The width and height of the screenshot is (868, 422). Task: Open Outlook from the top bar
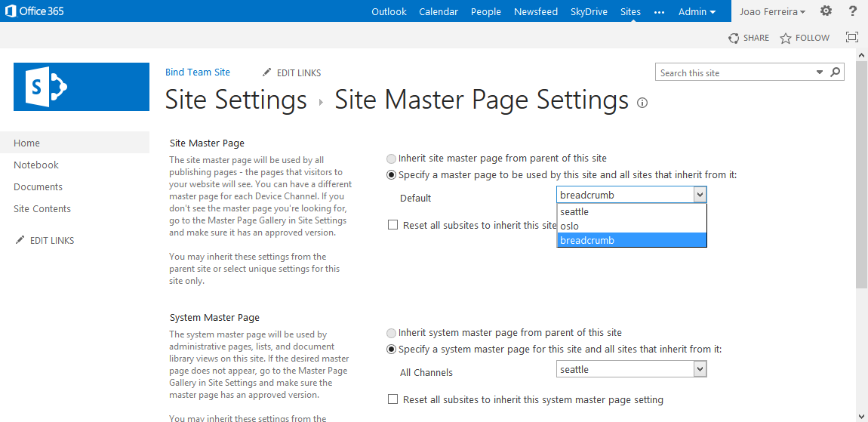(389, 11)
